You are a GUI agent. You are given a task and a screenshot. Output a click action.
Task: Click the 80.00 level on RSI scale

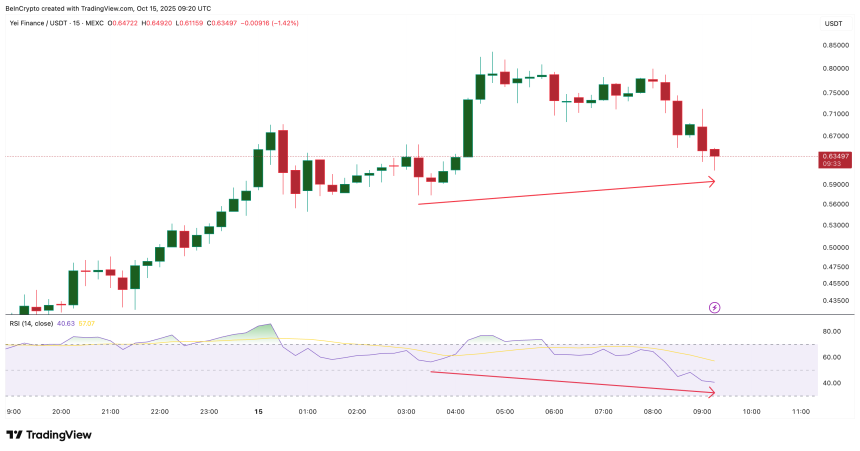point(832,331)
